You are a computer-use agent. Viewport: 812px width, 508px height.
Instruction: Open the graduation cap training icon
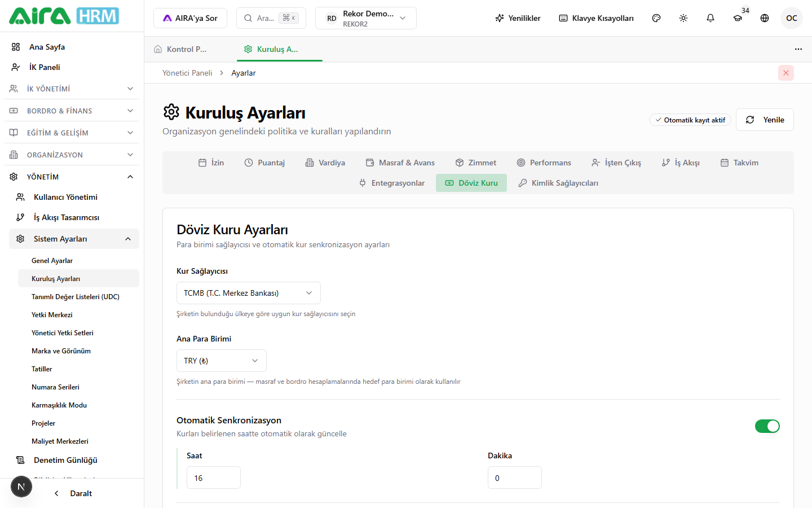click(x=738, y=18)
